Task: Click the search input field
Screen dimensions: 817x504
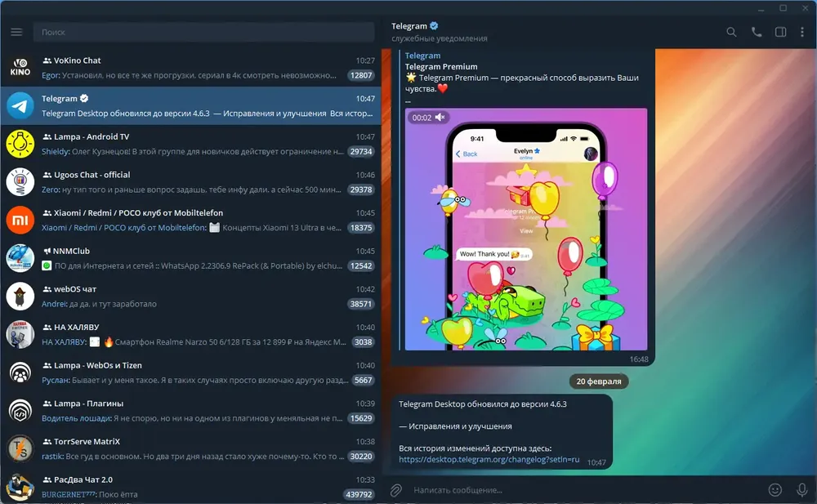Action: pyautogui.click(x=203, y=33)
